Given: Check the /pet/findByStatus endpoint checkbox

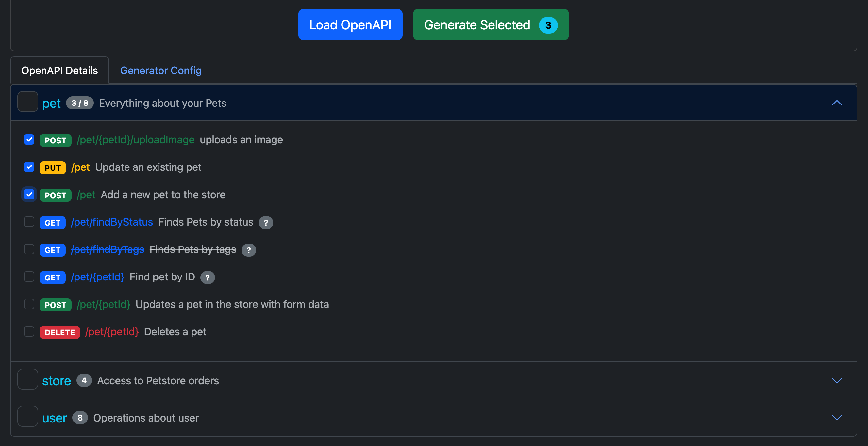Looking at the screenshot, I should point(29,222).
